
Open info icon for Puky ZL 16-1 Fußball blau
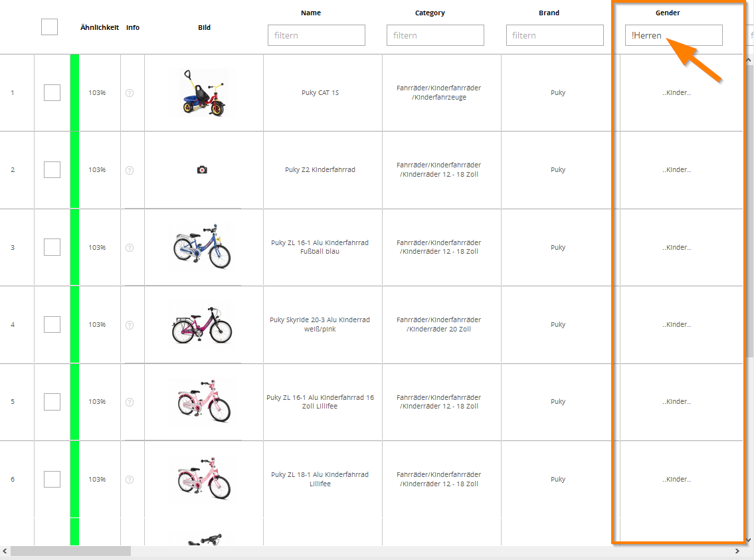(x=130, y=248)
